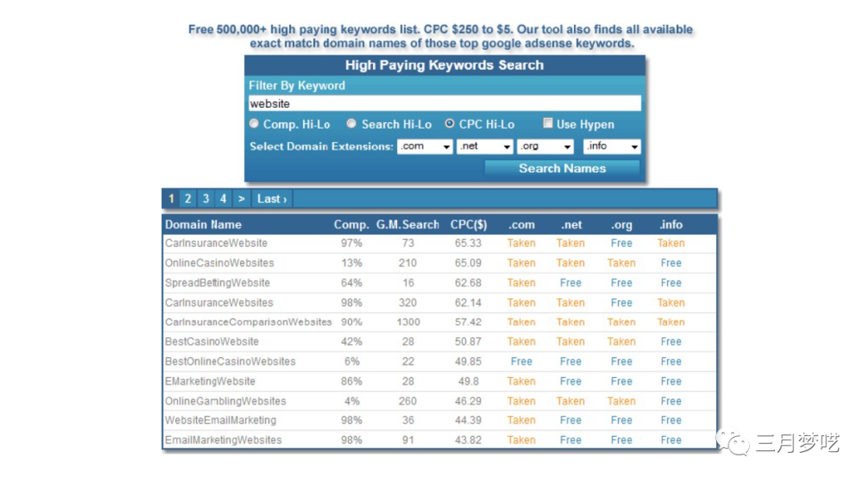Open results page 4
The height and width of the screenshot is (481, 868).
point(223,199)
